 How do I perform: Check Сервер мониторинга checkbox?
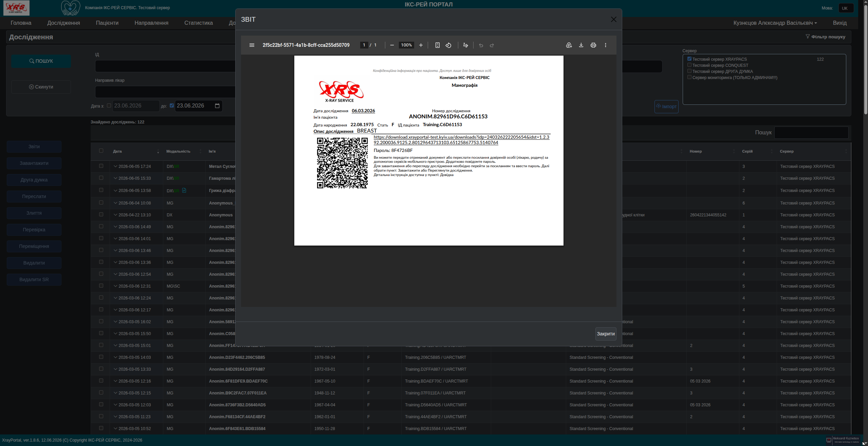click(x=689, y=77)
